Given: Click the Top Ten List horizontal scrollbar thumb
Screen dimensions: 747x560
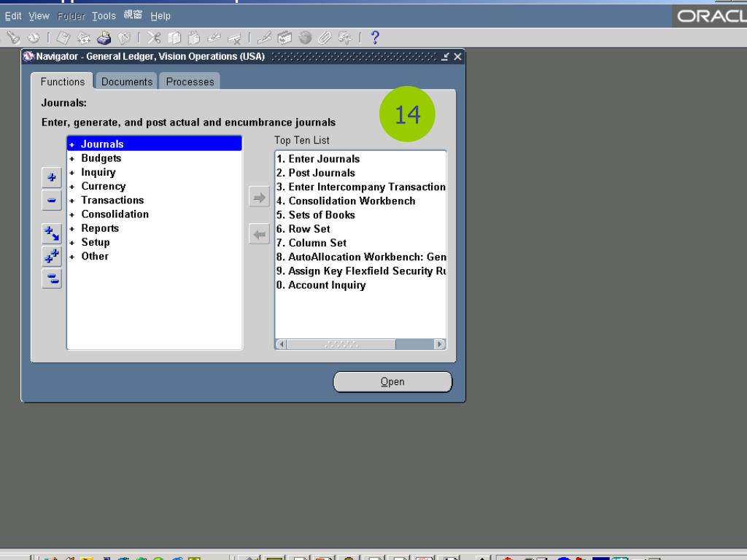Looking at the screenshot, I should point(341,344).
